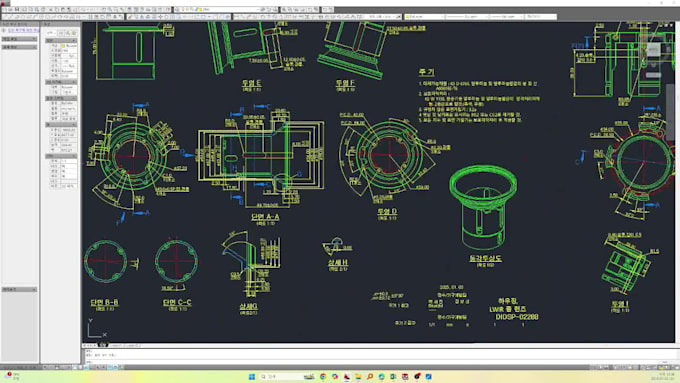Open the ByLayer color control dropdown

(x=425, y=16)
